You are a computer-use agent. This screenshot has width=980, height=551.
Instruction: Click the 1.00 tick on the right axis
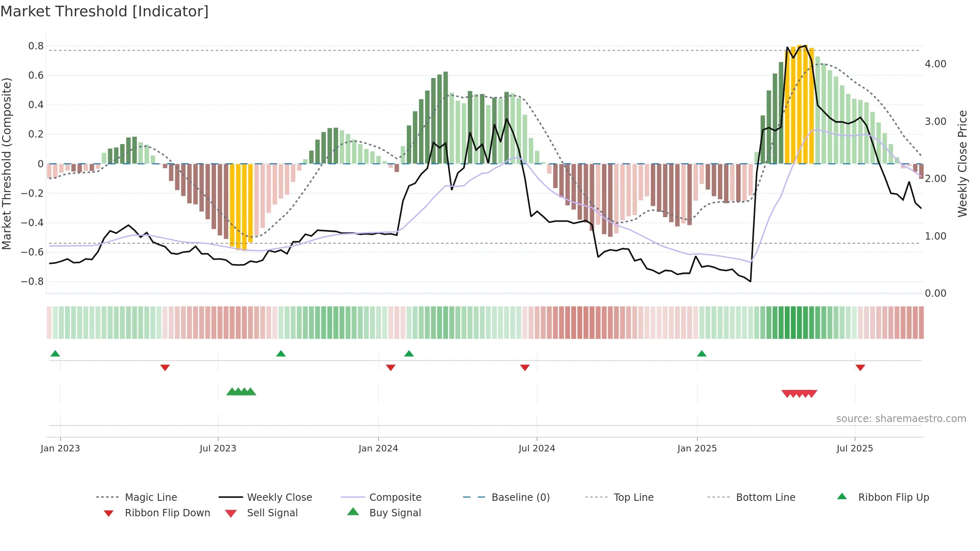tap(935, 236)
